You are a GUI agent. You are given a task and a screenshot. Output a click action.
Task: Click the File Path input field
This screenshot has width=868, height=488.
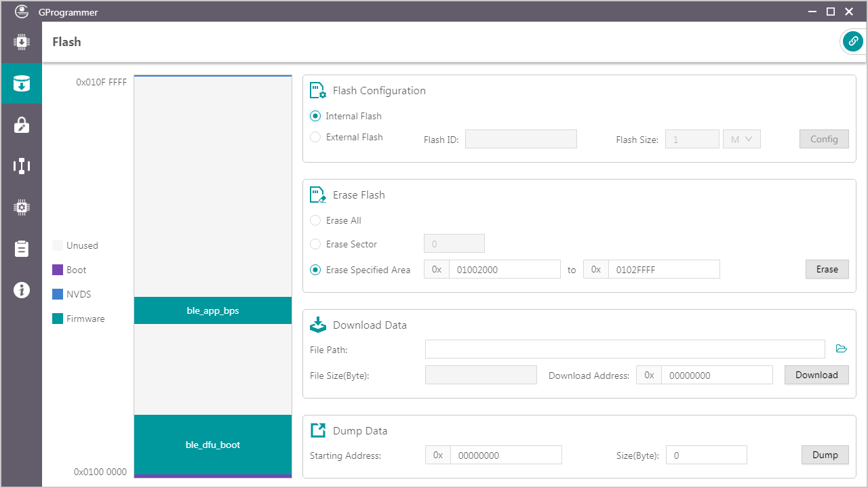tap(625, 349)
